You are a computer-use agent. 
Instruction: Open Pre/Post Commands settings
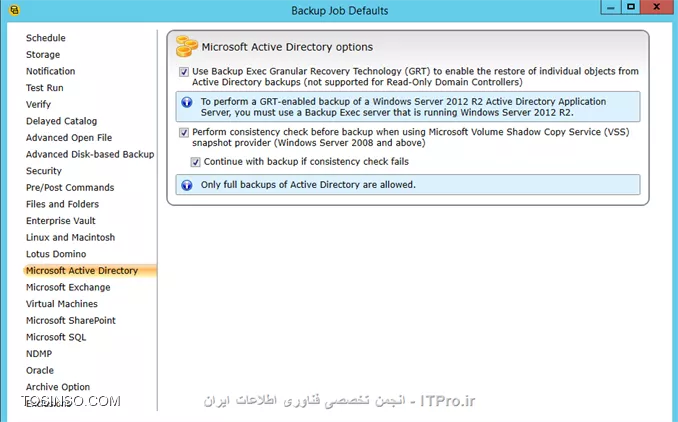pyautogui.click(x=70, y=188)
